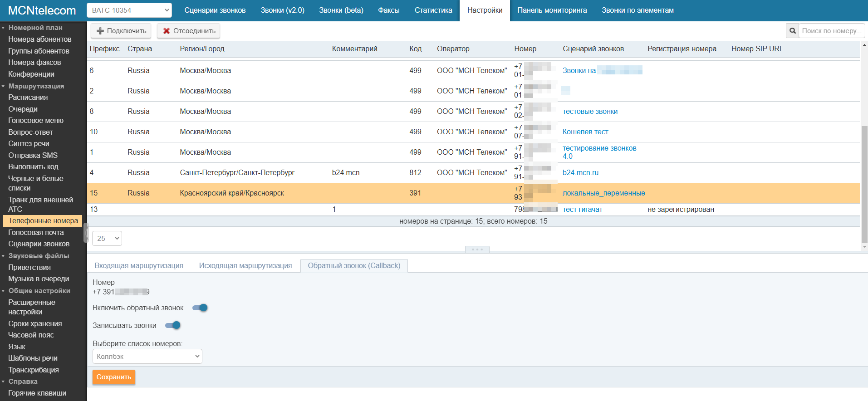Switch to Входящая маршрутизация tab
868x401 pixels.
tap(139, 266)
